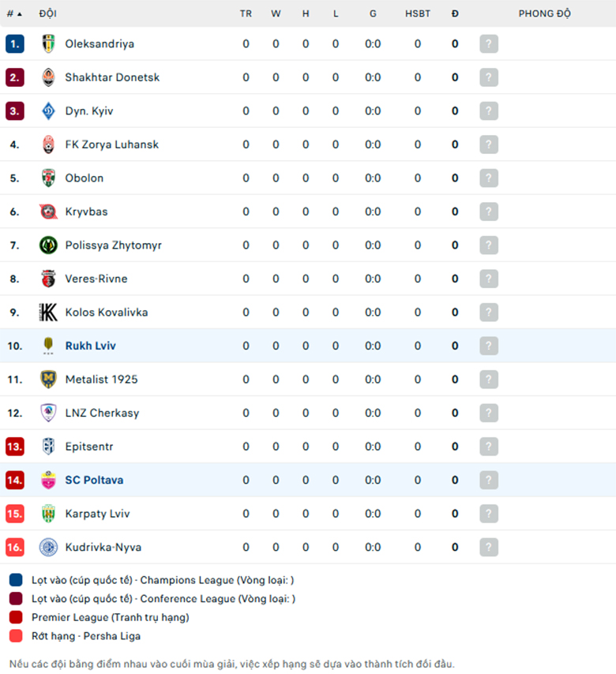Click the Shakhtar Donetsk team logo
The width and height of the screenshot is (616, 674).
pos(49,77)
